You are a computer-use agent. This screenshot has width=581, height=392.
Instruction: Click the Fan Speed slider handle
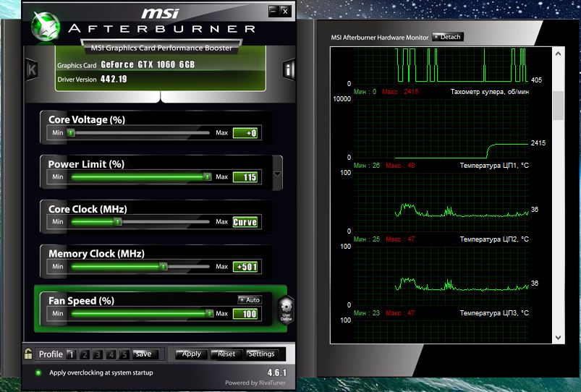pyautogui.click(x=210, y=313)
